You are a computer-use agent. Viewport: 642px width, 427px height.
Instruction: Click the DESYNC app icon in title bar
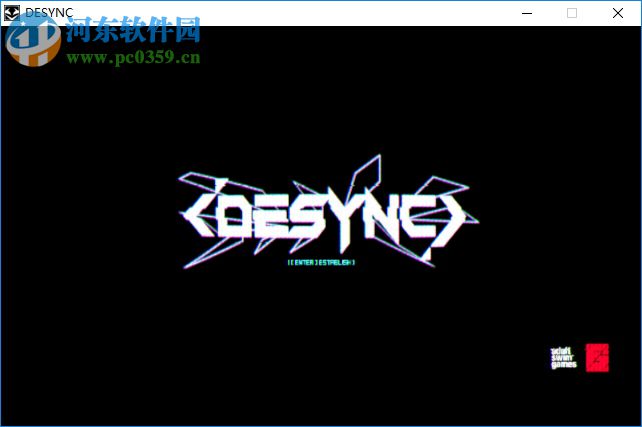[12, 13]
